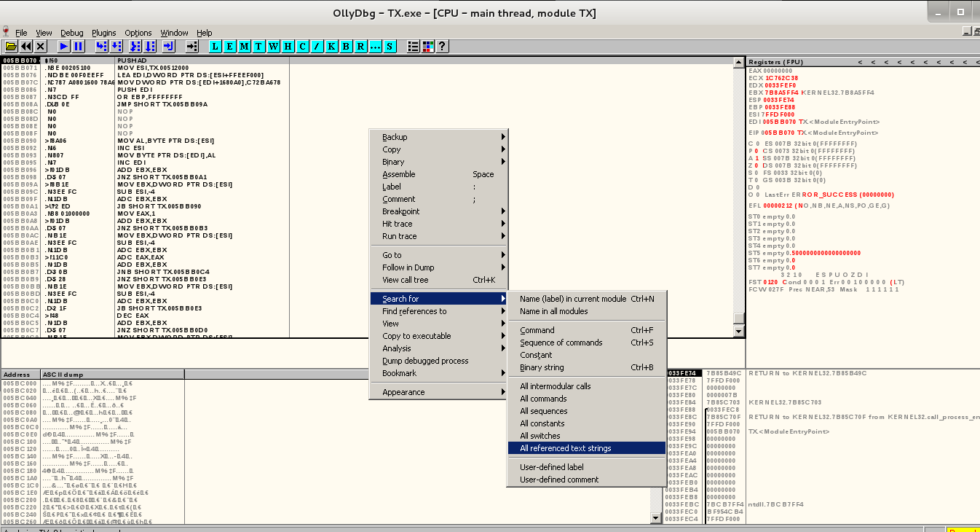This screenshot has height=532, width=980.
Task: Expand the Appearance submenu
Action: (x=438, y=392)
